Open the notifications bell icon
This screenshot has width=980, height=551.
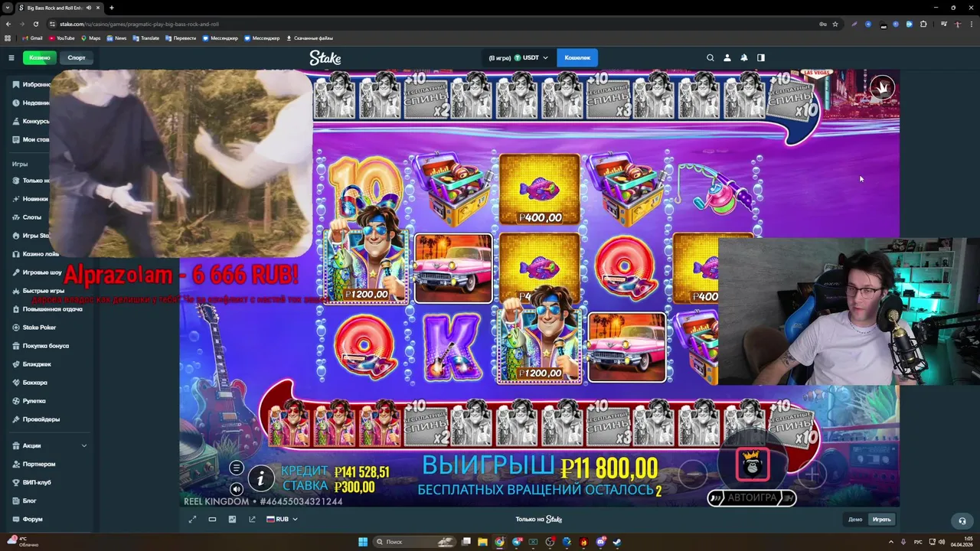pos(744,57)
